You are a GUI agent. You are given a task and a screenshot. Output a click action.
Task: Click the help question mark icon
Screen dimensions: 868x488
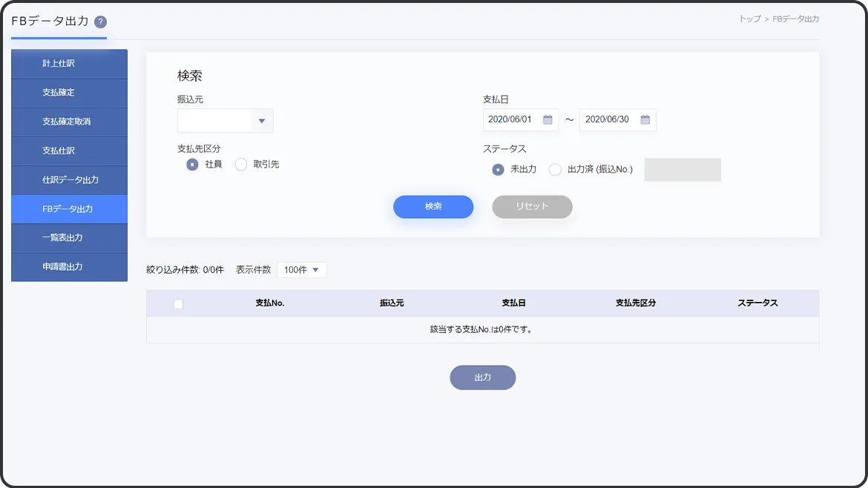(101, 22)
